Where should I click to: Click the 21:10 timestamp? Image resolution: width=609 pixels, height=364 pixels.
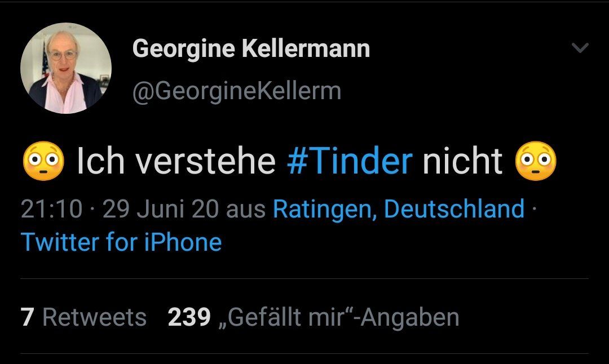[x=51, y=210]
